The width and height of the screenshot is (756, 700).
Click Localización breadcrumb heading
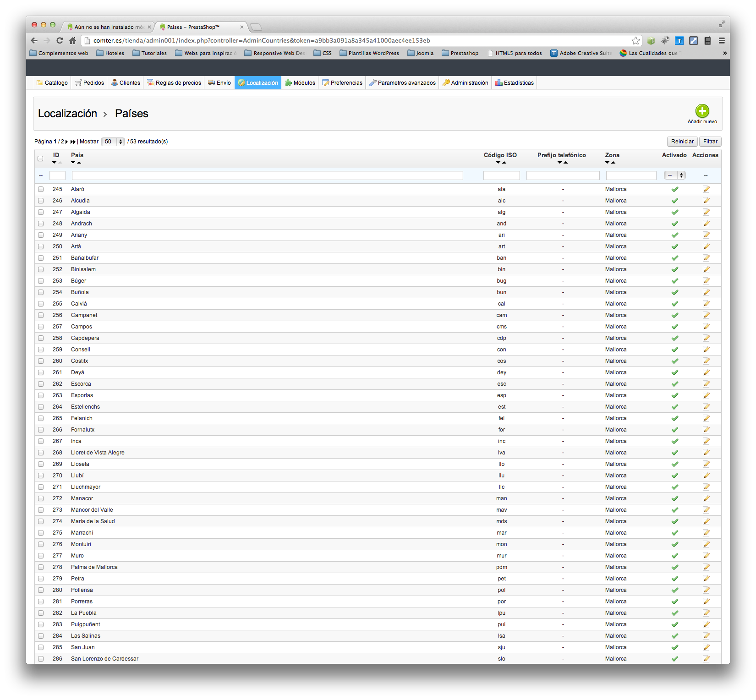pos(67,114)
